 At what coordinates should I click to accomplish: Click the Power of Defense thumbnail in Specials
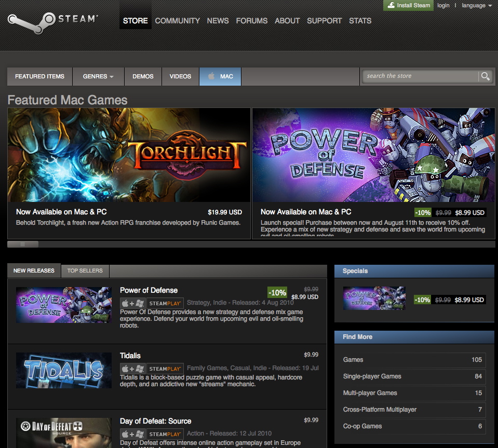(x=374, y=298)
